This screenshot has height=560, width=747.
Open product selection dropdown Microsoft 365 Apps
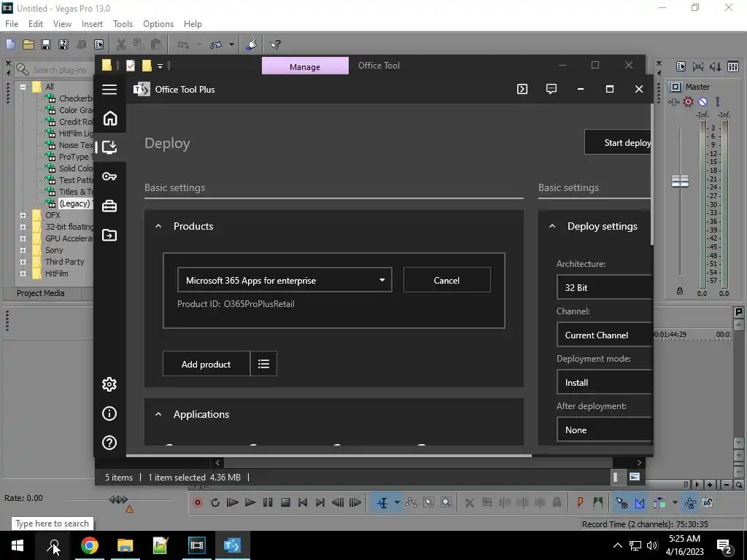click(x=285, y=281)
